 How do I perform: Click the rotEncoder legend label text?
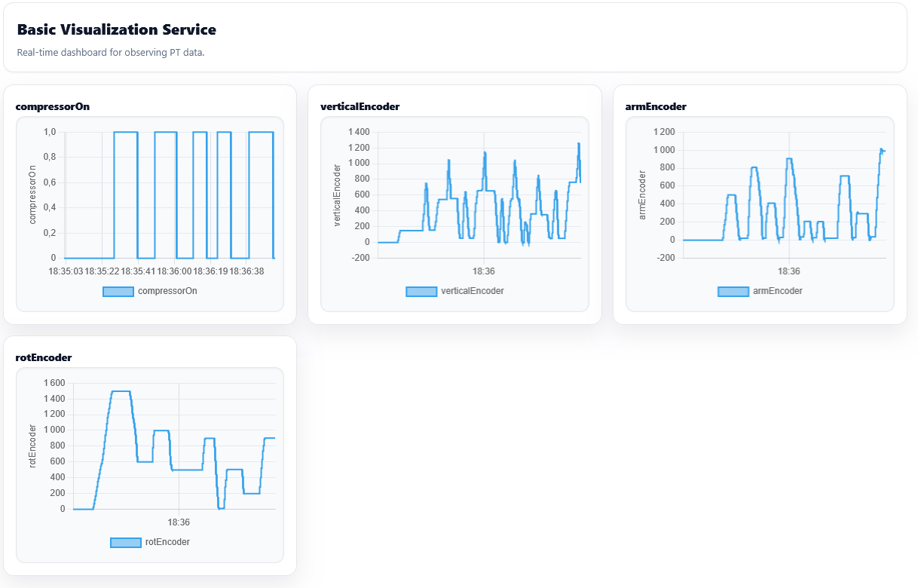pyautogui.click(x=167, y=542)
